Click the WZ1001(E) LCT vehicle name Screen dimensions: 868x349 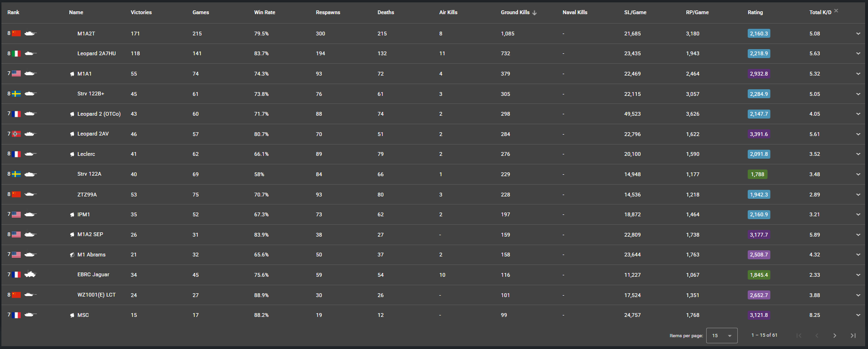click(x=96, y=295)
